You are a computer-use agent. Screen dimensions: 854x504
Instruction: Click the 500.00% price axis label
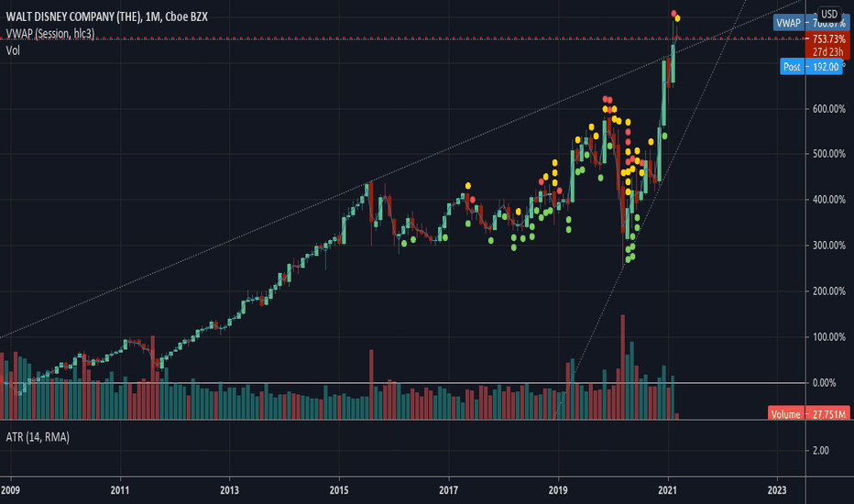pyautogui.click(x=829, y=154)
